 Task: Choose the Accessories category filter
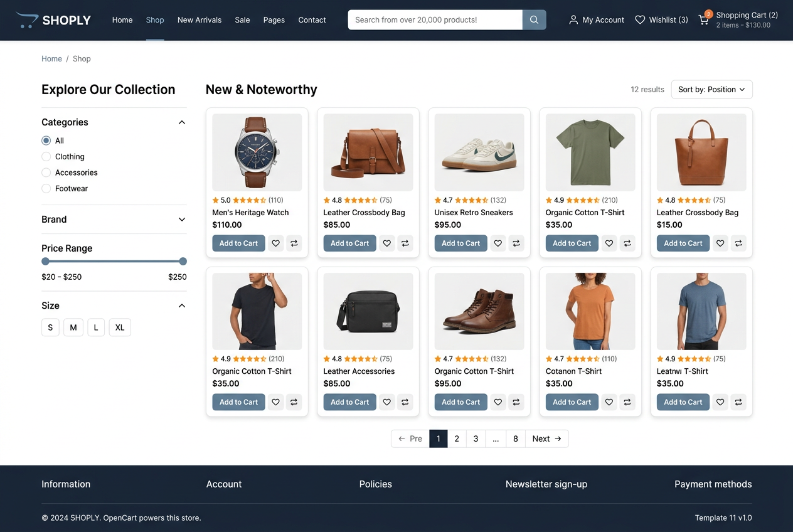click(46, 173)
